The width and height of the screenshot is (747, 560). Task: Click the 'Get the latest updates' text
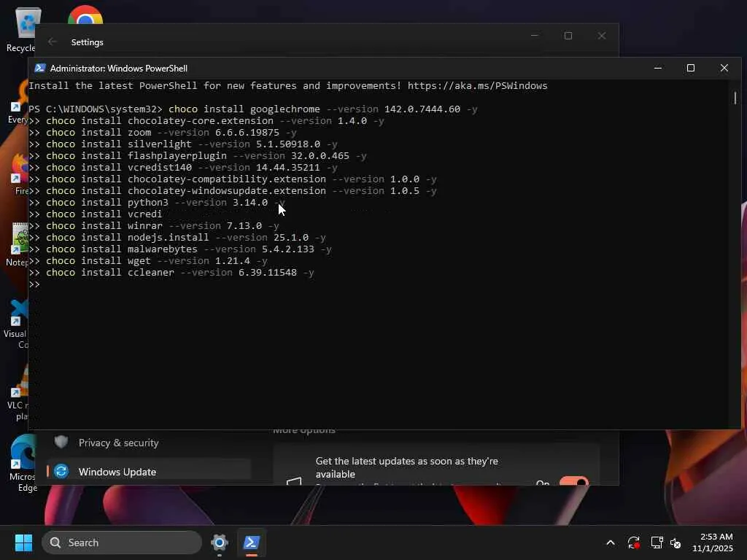[406, 467]
